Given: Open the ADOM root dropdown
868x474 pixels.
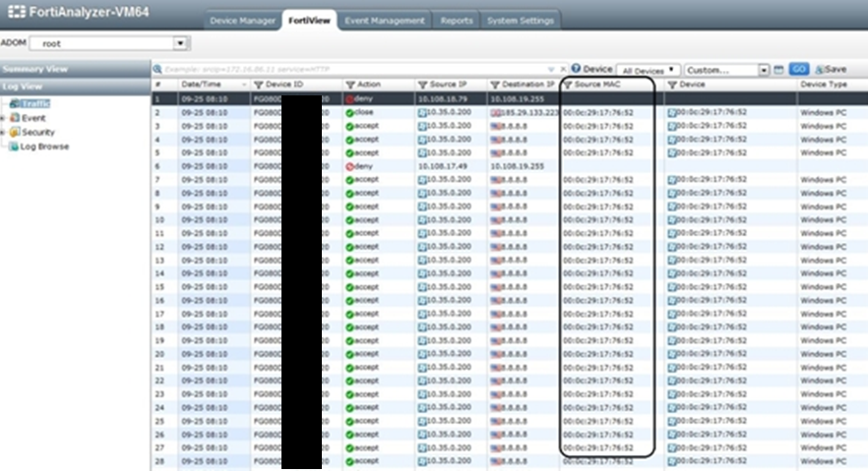Looking at the screenshot, I should click(x=180, y=43).
